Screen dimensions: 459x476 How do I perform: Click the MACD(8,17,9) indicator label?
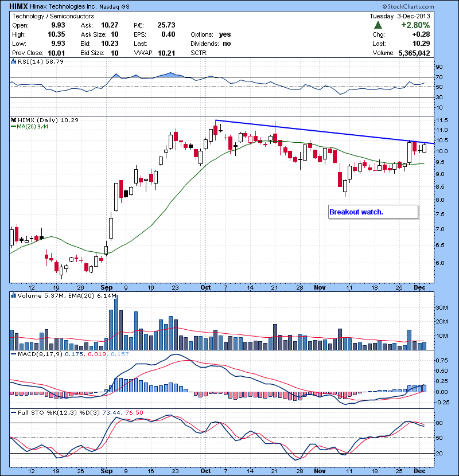pyautogui.click(x=40, y=354)
